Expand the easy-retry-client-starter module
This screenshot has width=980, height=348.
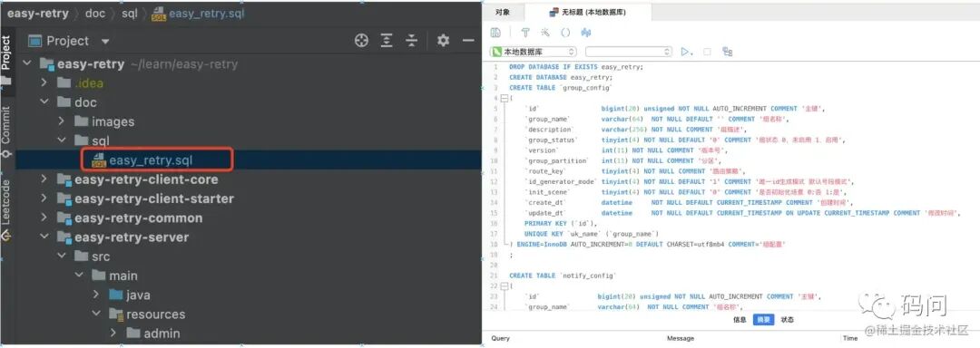[x=44, y=199]
